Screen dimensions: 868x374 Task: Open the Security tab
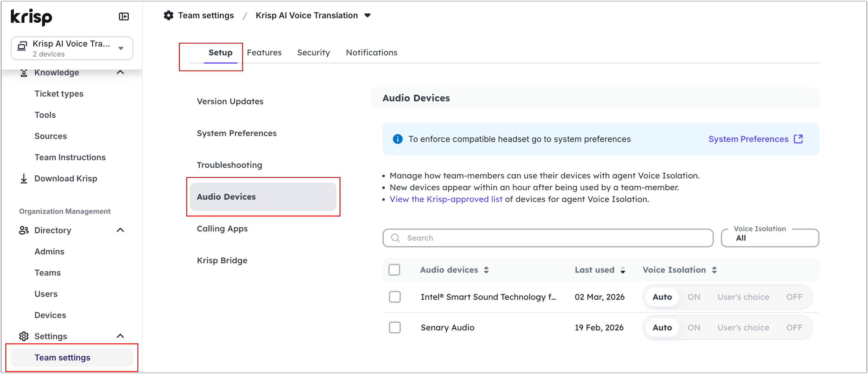[313, 53]
